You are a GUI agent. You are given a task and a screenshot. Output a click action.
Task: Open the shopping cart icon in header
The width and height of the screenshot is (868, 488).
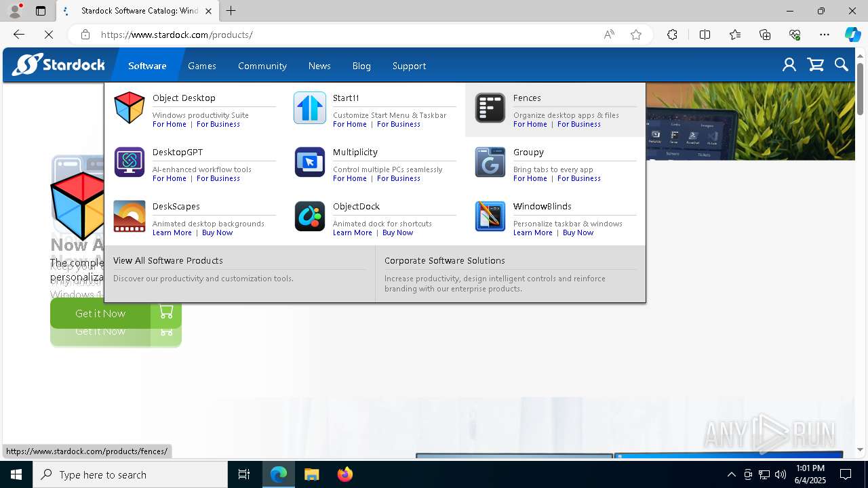point(815,65)
